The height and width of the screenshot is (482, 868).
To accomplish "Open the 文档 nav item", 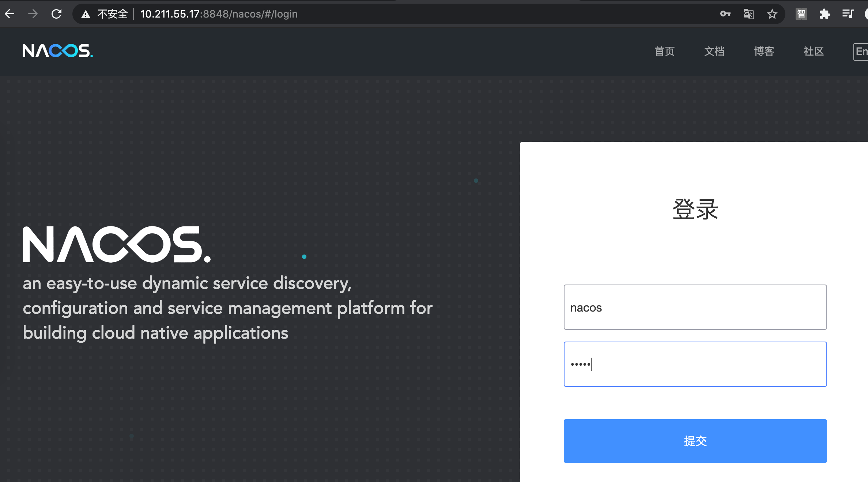I will (714, 51).
